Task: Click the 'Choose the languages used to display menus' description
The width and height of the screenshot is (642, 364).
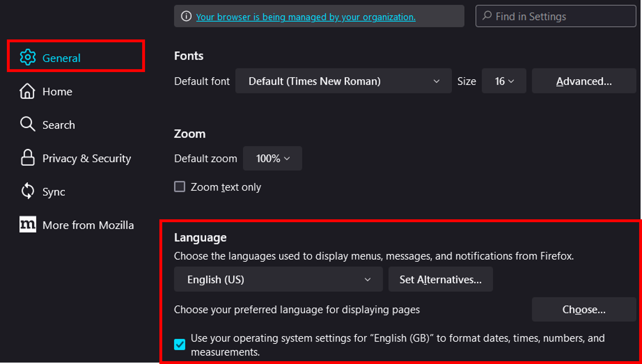Action: tap(374, 256)
